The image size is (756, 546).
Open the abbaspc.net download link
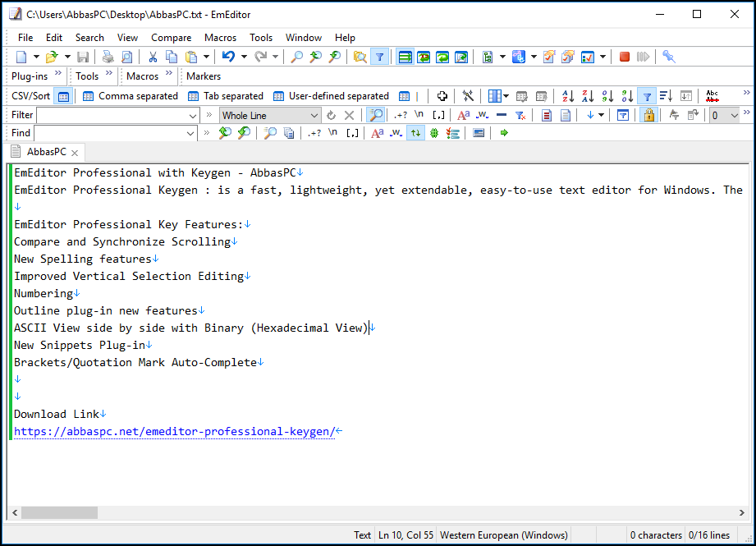coord(174,431)
